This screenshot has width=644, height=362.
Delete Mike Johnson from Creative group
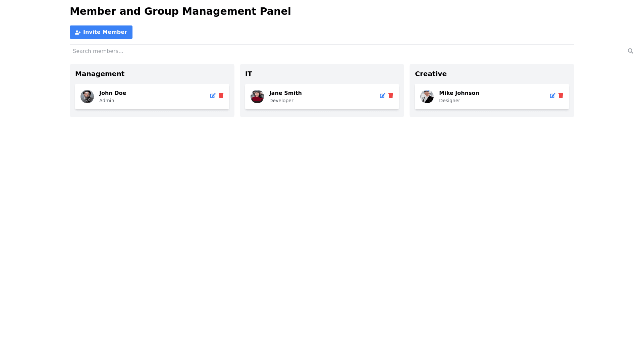pyautogui.click(x=561, y=96)
